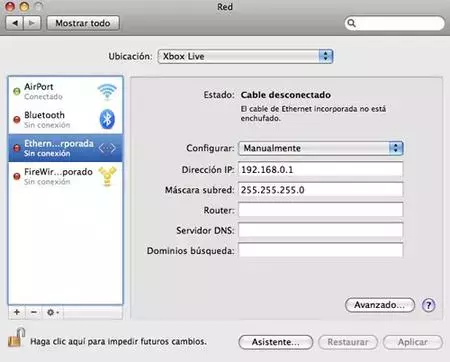Minimize the Red window with yellow button
The height and width of the screenshot is (362, 450).
coord(24,6)
